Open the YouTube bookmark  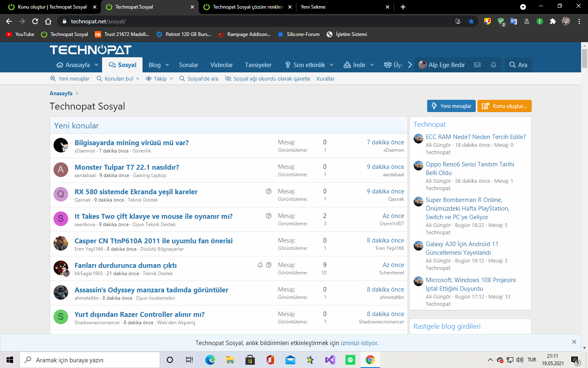[x=20, y=34]
